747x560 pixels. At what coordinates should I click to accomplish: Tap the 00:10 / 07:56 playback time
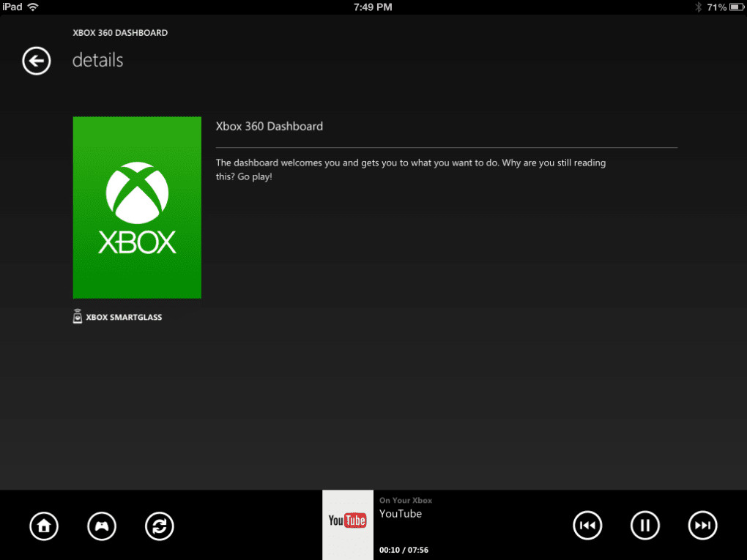pyautogui.click(x=404, y=550)
